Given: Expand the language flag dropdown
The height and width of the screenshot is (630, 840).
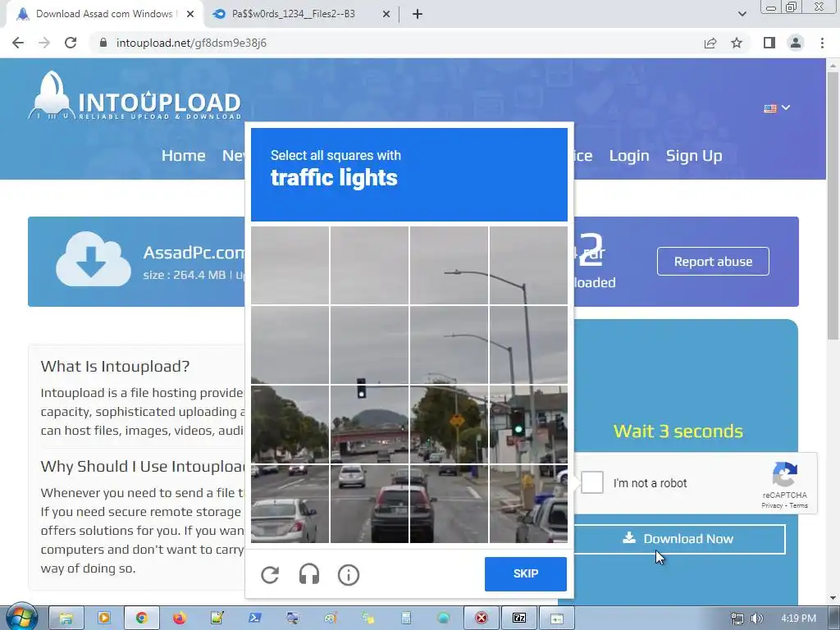Looking at the screenshot, I should pos(777,108).
